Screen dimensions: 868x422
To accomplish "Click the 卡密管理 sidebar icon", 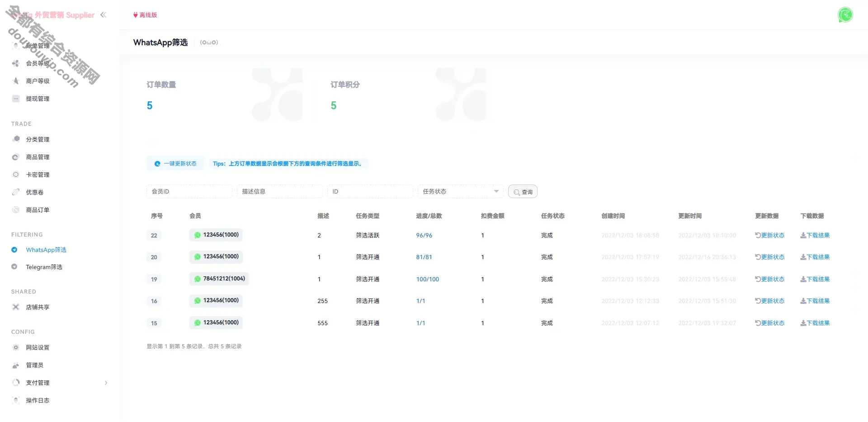I will 16,175.
